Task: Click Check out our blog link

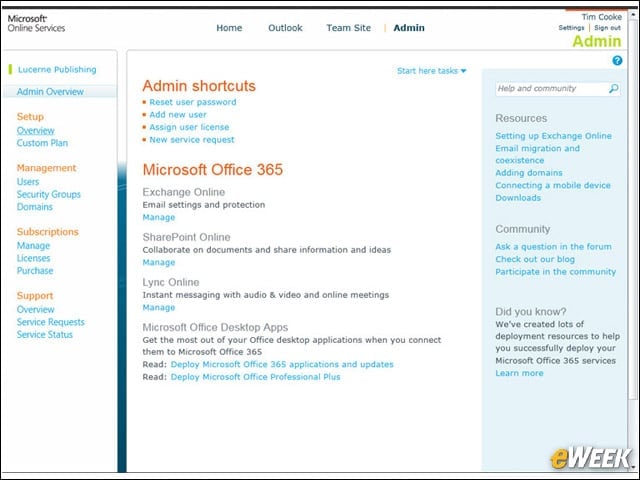Action: (x=535, y=259)
